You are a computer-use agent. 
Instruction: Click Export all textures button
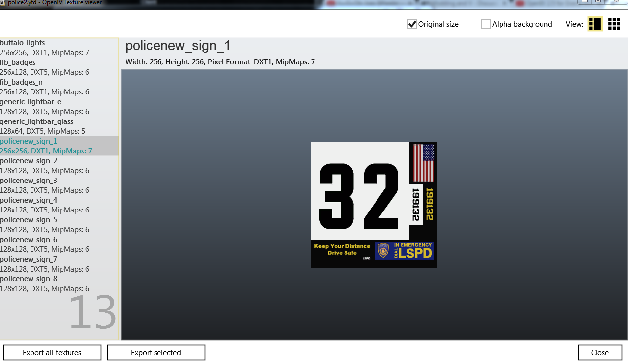tap(52, 352)
